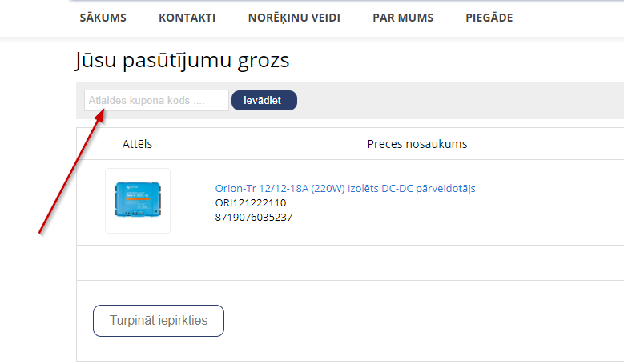This screenshot has height=364, width=624.
Task: Click the Preces nosaukums column header
Action: pyautogui.click(x=417, y=144)
